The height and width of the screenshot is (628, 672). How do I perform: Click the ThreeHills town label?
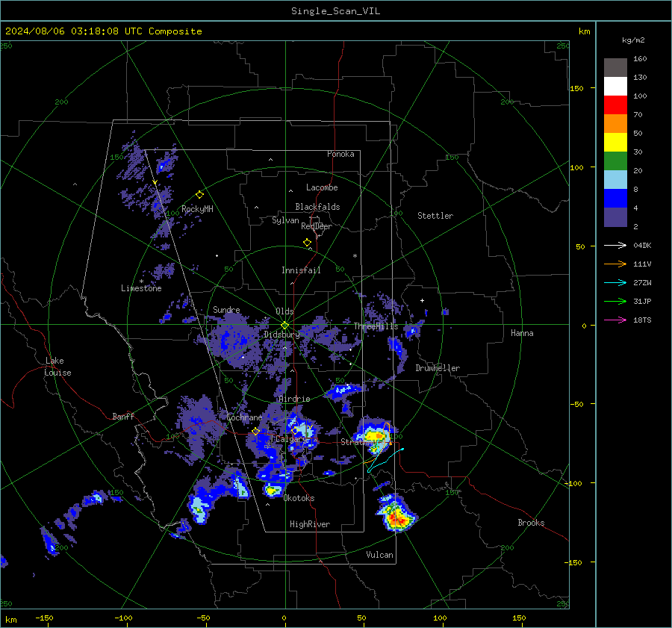tap(376, 326)
